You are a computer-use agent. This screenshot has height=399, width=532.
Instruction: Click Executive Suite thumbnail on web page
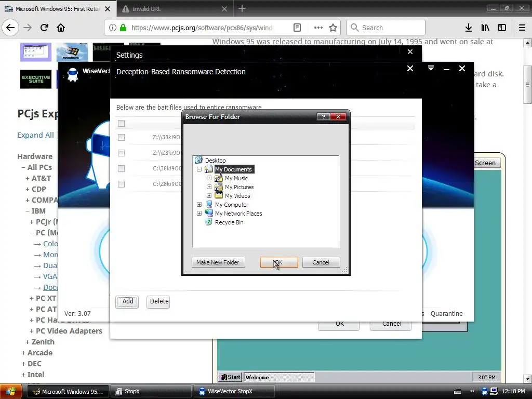[36, 79]
